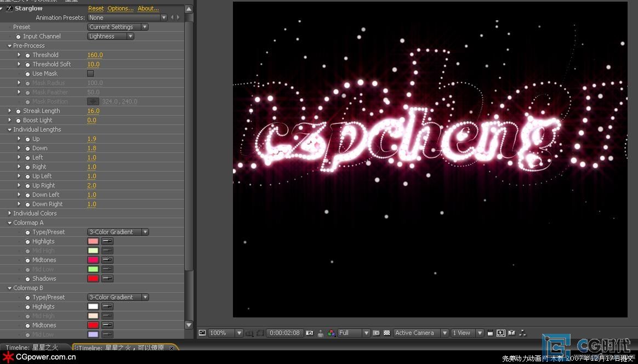Screen dimensions: 638x364
Task: Go to next animation preset arrow
Action: click(x=178, y=18)
